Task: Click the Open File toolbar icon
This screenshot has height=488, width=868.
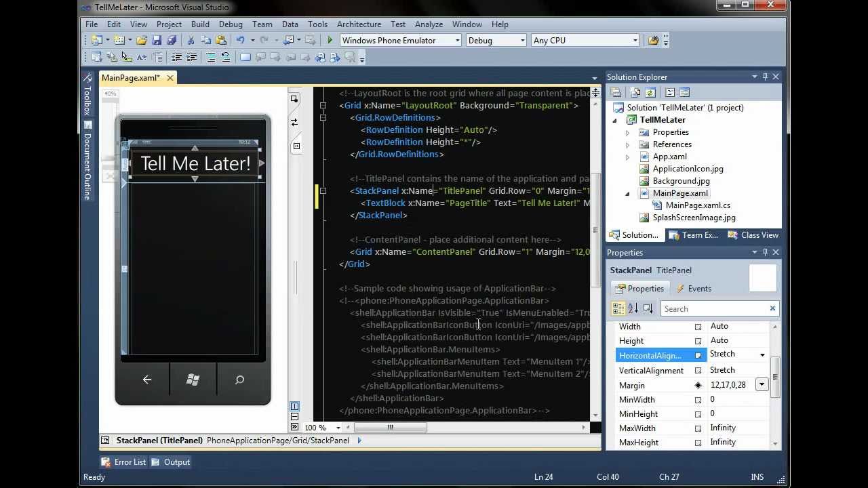Action: coord(141,41)
